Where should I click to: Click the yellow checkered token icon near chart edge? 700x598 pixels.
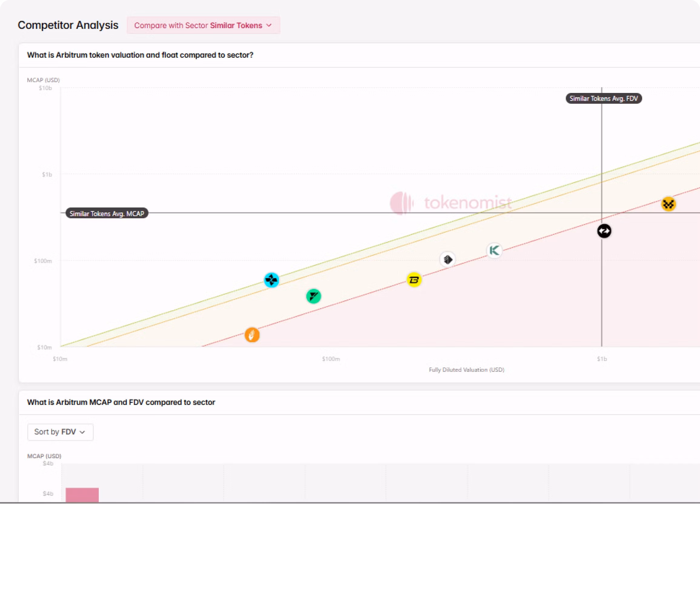coord(668,204)
